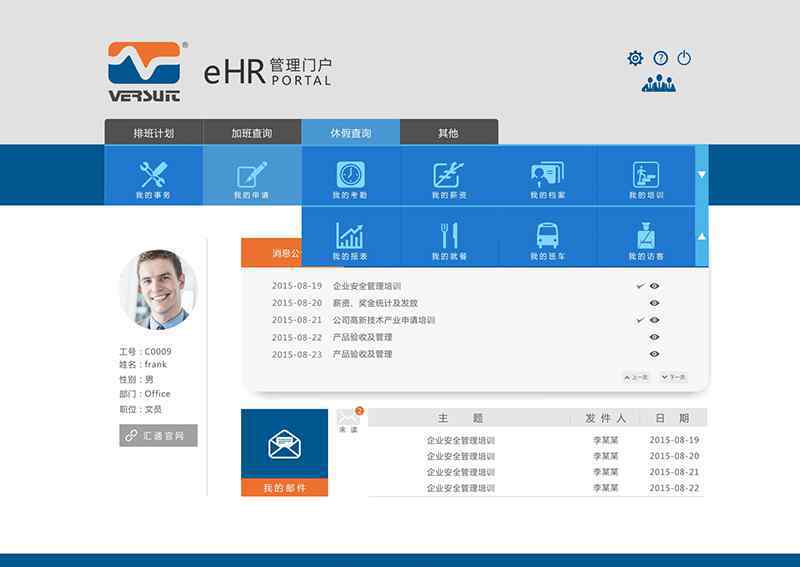Open the 2015-08-23 产品验收及管理 announcement
The height and width of the screenshot is (567, 800).
point(363,354)
